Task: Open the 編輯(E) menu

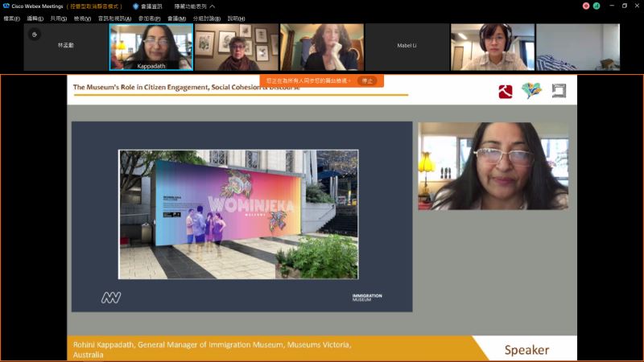Action: [x=35, y=18]
